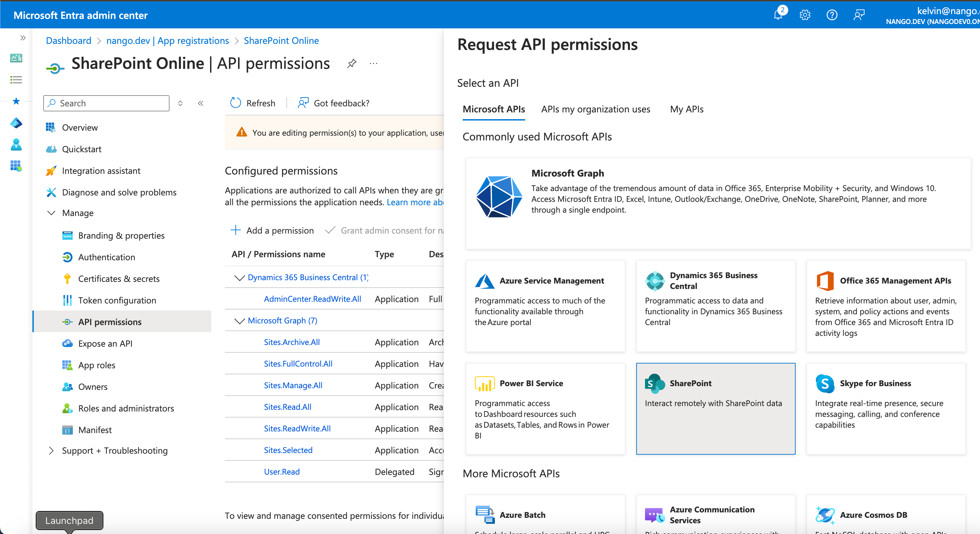
Task: Select the SharePoint API tile
Action: [715, 408]
